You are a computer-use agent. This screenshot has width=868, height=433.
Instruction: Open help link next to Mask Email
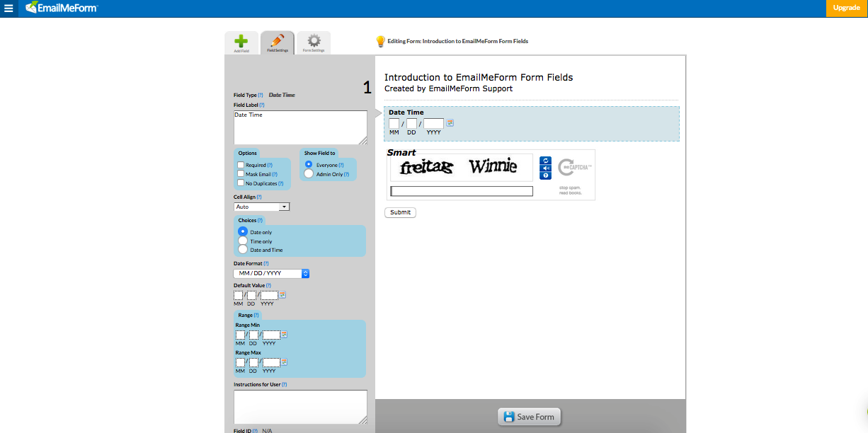point(275,174)
